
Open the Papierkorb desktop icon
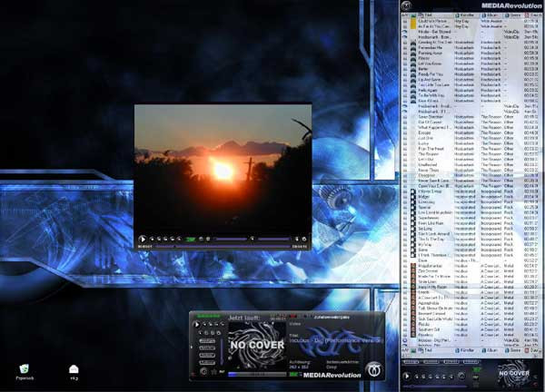(x=25, y=372)
